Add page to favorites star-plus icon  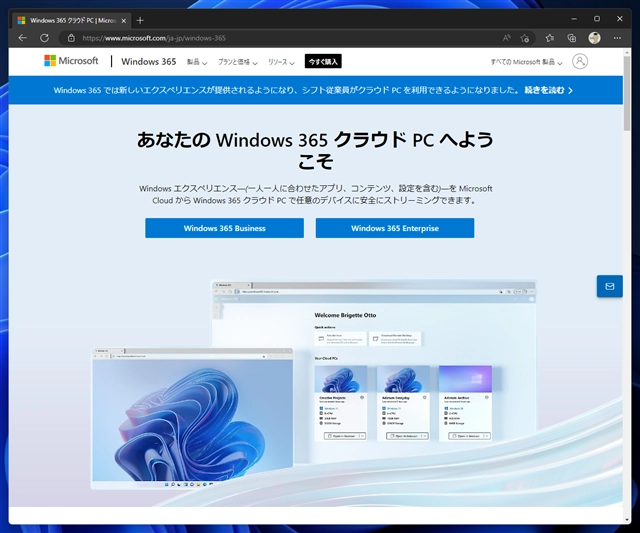pos(525,38)
